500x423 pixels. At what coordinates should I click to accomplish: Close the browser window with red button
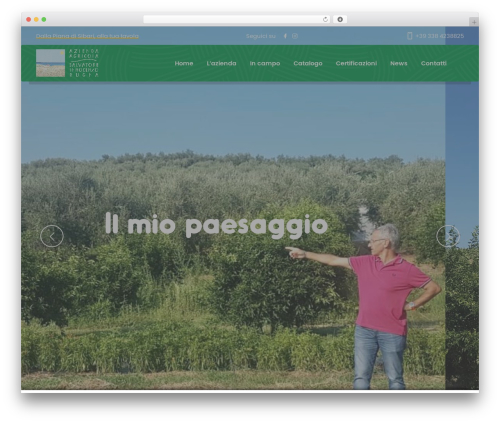[29, 20]
